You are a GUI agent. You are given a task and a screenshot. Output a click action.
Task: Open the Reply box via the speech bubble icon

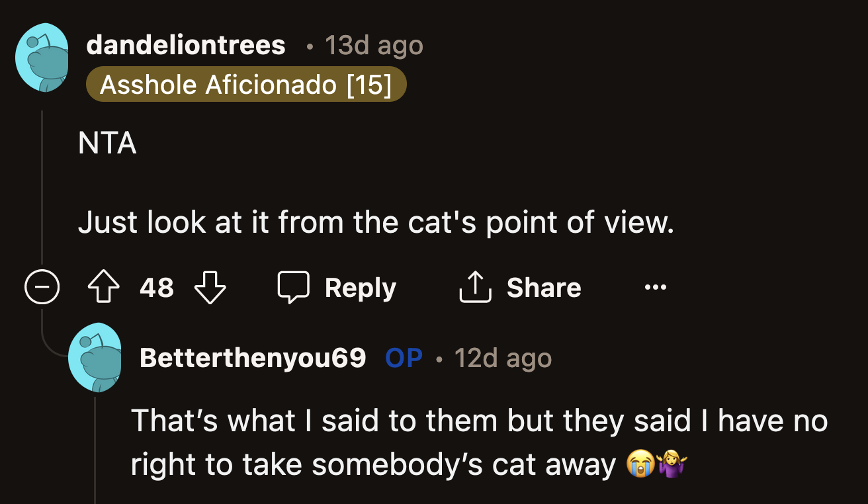tap(294, 286)
